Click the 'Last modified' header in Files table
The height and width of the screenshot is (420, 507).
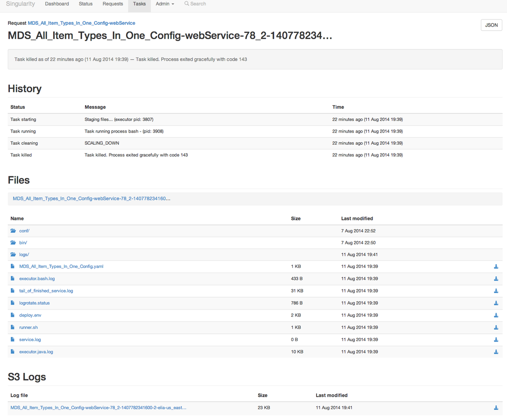tap(357, 218)
